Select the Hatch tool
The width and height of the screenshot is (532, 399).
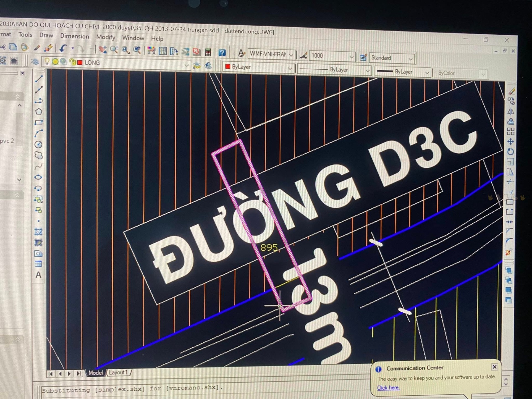pos(38,232)
